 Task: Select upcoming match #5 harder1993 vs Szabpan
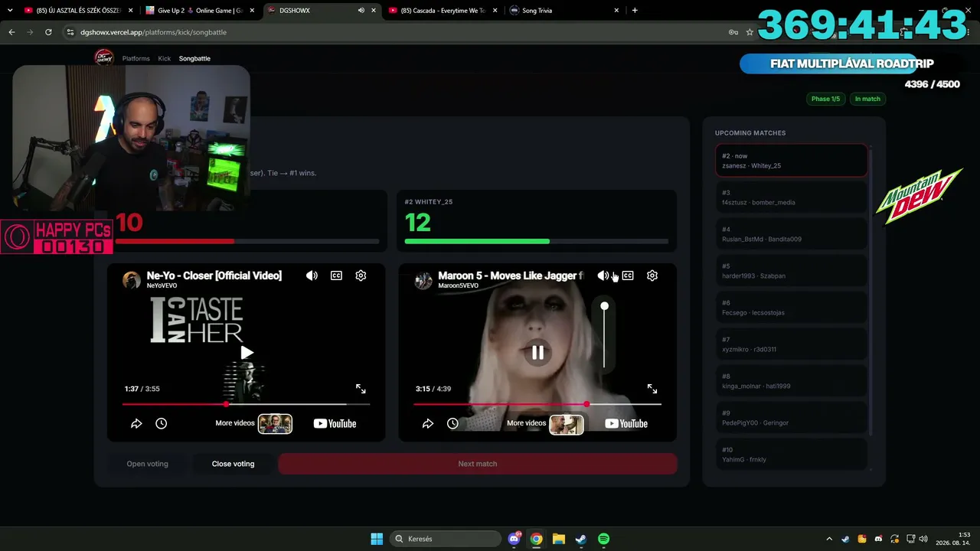(x=792, y=271)
